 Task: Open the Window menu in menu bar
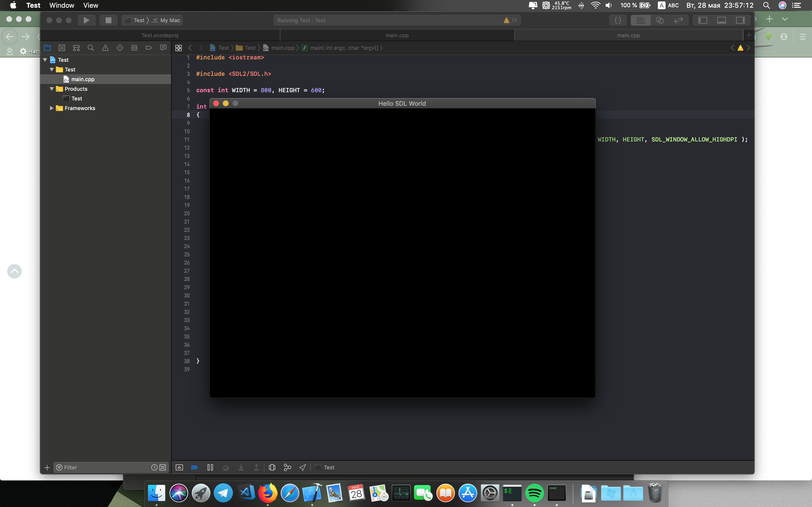point(61,5)
